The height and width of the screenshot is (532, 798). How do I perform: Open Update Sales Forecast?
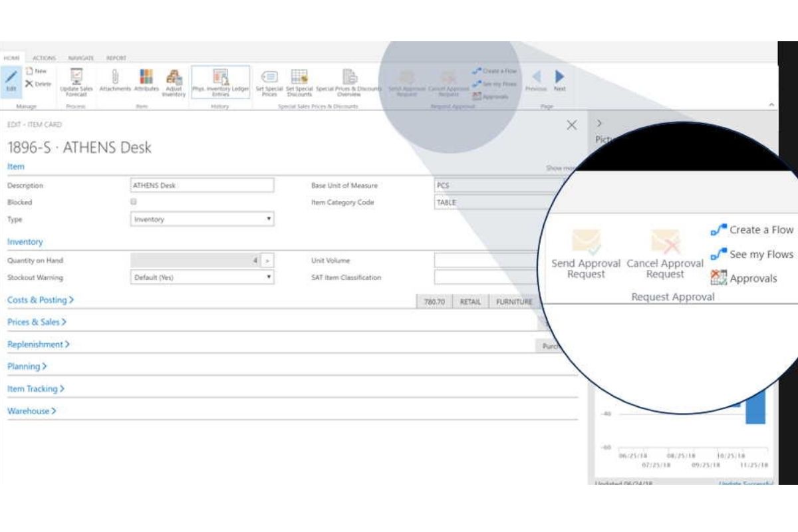77,82
